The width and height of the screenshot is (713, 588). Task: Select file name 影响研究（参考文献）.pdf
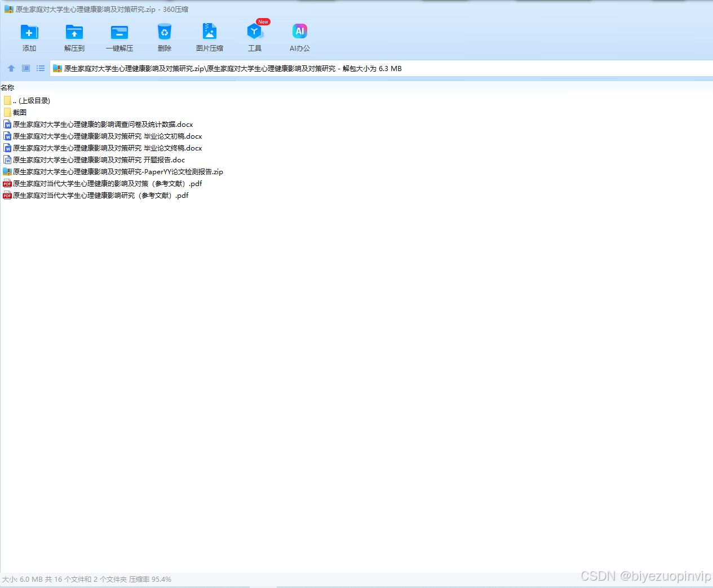pyautogui.click(x=101, y=195)
